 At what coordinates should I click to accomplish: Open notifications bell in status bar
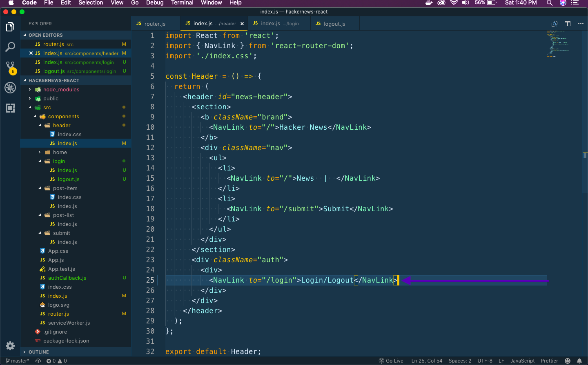(x=579, y=361)
